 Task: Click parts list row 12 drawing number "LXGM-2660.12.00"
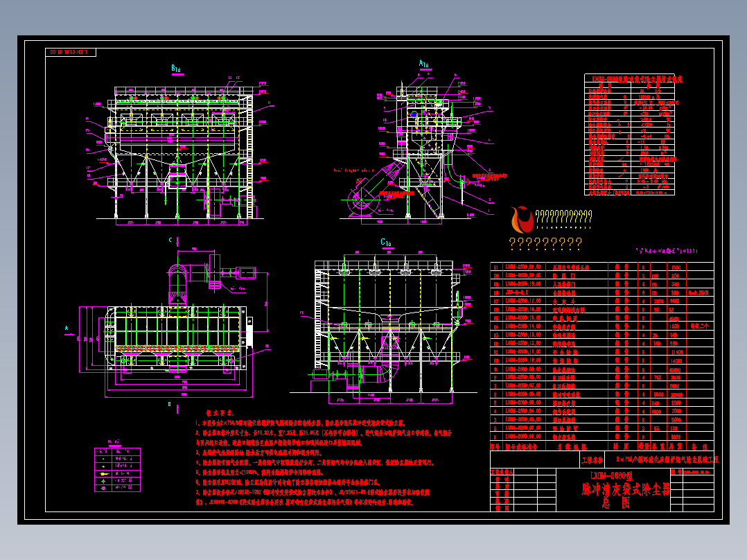[523, 343]
